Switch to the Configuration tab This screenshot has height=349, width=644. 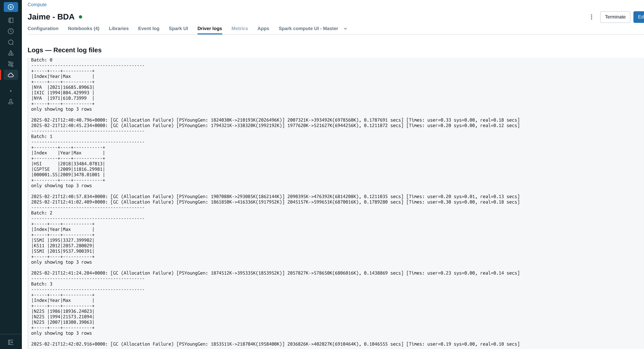coord(43,28)
